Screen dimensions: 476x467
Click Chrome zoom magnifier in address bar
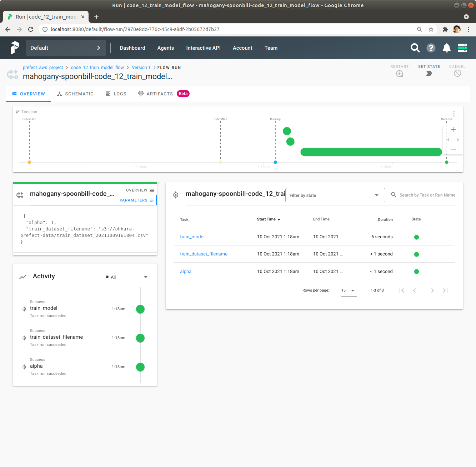coord(420,29)
